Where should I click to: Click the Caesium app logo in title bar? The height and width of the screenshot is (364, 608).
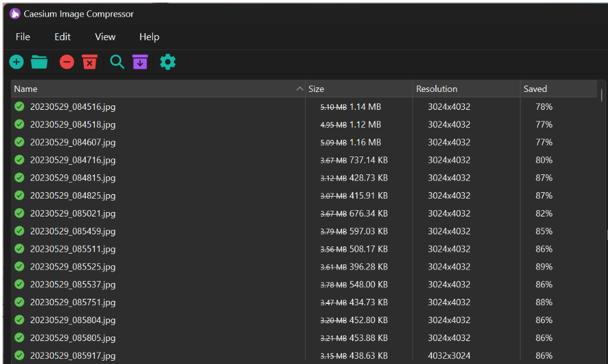[15, 13]
